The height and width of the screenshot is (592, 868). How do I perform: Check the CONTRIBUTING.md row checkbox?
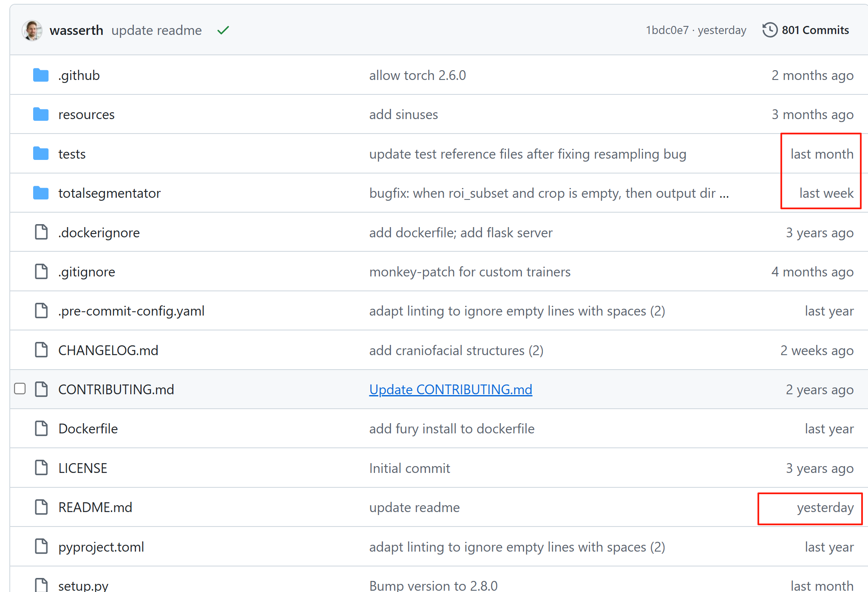tap(20, 389)
